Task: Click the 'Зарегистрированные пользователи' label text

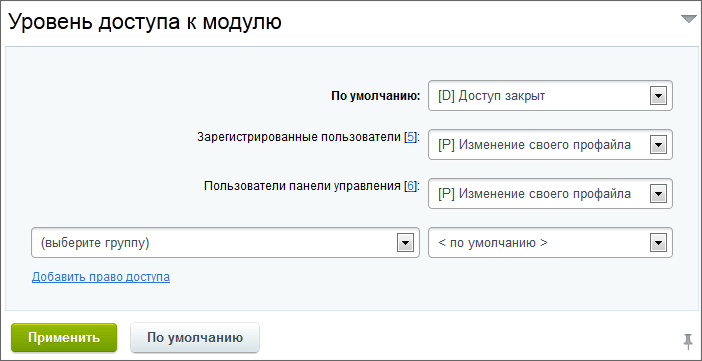Action: (299, 137)
